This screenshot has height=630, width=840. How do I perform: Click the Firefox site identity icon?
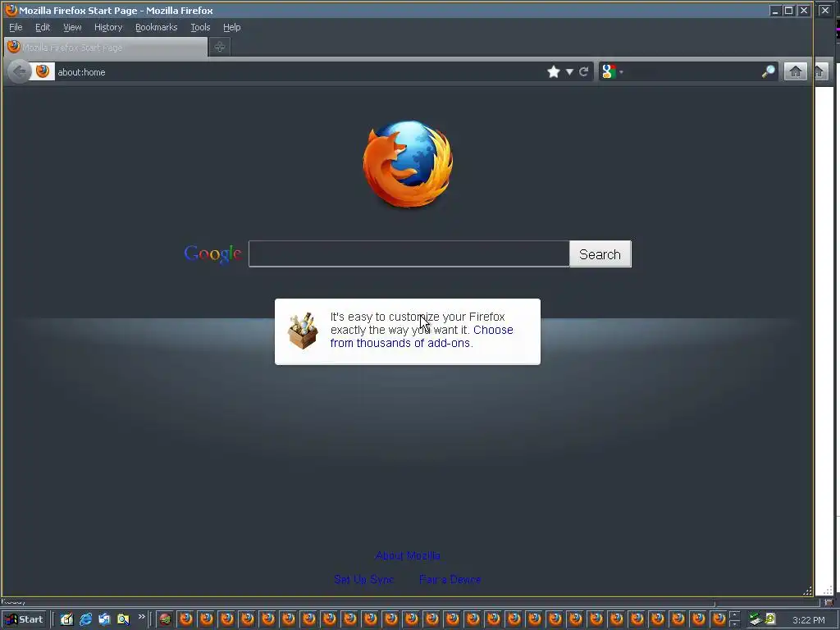point(43,71)
